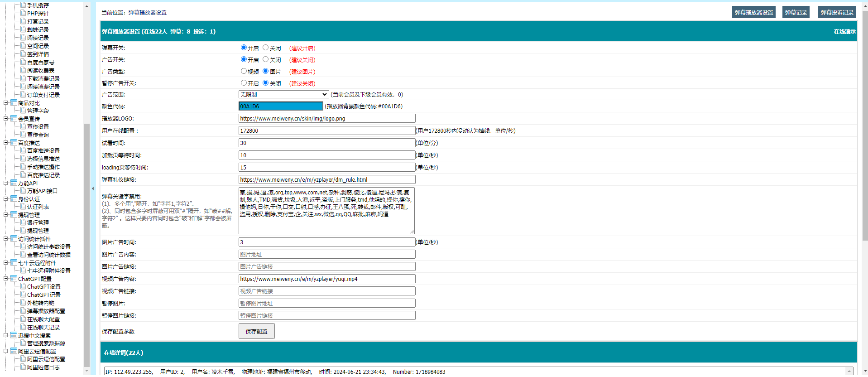868x377 pixels.
Task: Collapse the 百度推送 tree group
Action: [x=6, y=143]
